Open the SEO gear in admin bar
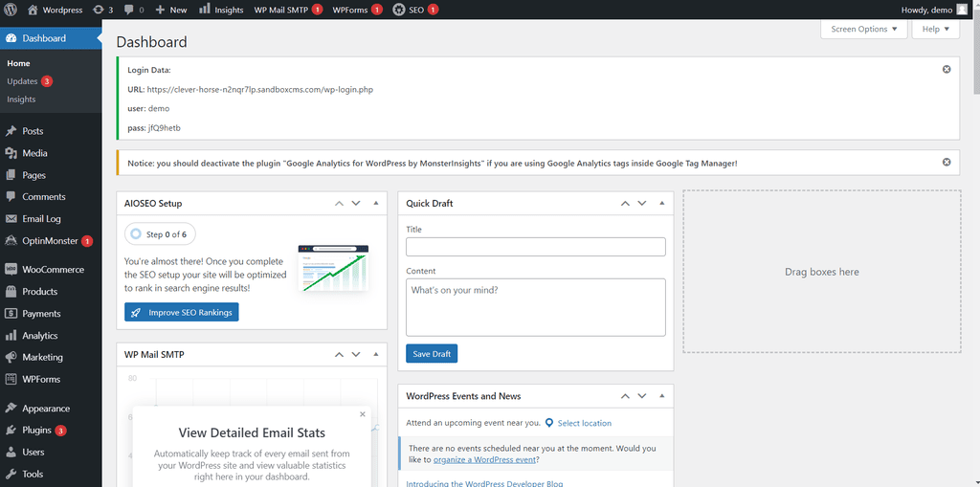 415,10
